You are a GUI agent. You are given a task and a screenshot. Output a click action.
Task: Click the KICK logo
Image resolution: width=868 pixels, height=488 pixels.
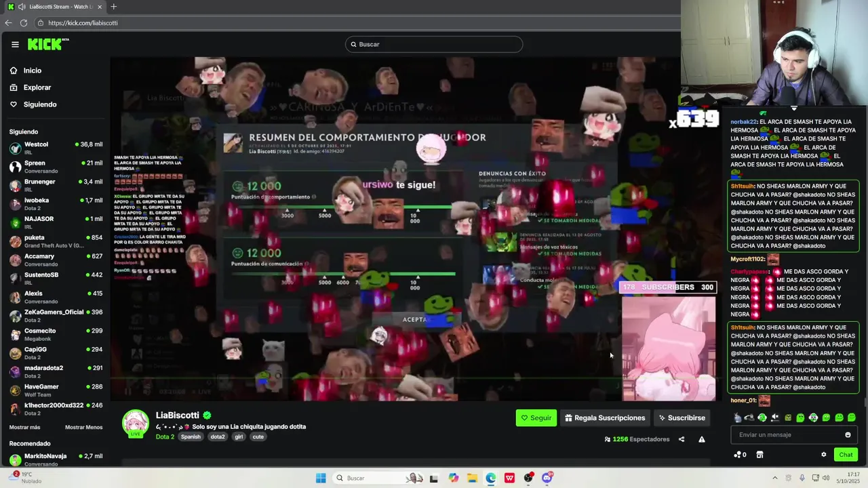(x=48, y=44)
